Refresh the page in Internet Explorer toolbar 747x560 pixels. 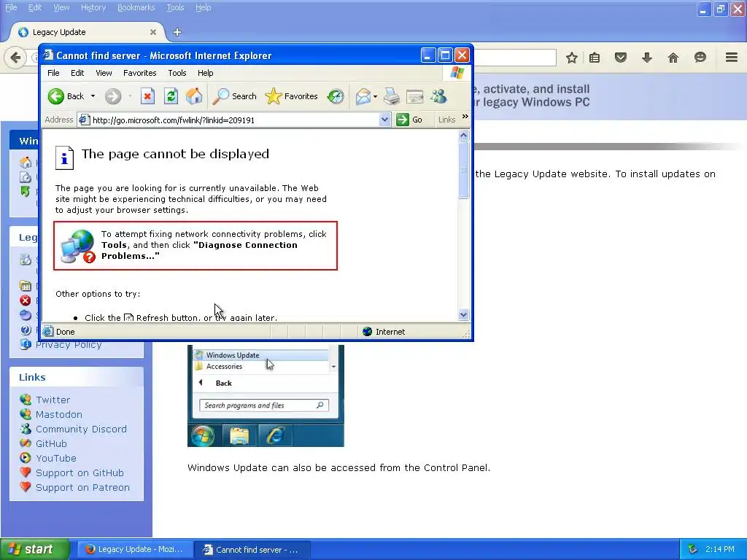click(x=171, y=96)
